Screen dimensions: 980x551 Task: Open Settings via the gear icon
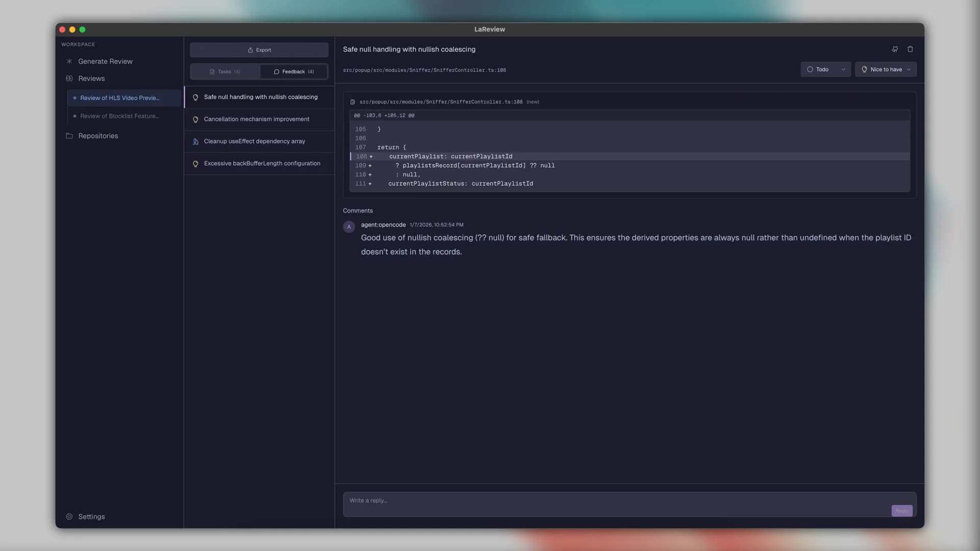(x=69, y=517)
